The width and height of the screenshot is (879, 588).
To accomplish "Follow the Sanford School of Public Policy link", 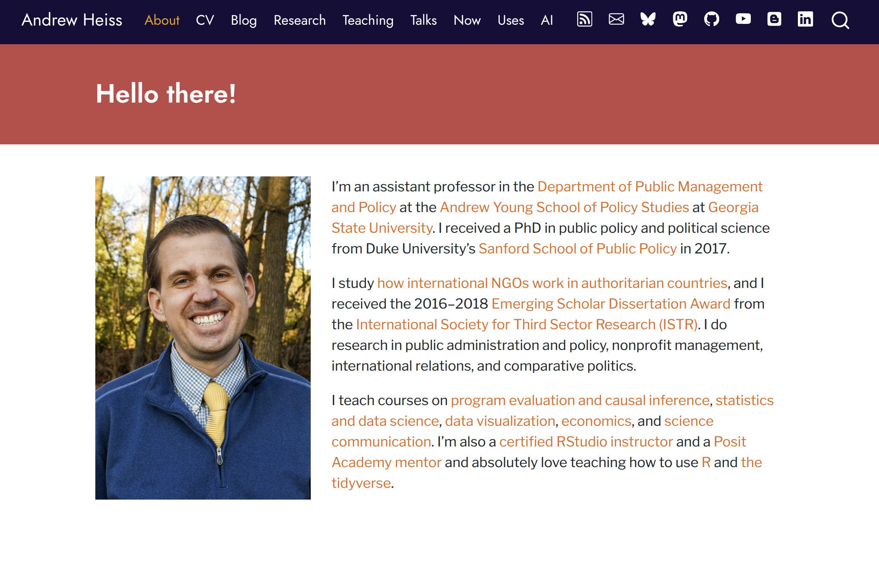I will coord(578,249).
